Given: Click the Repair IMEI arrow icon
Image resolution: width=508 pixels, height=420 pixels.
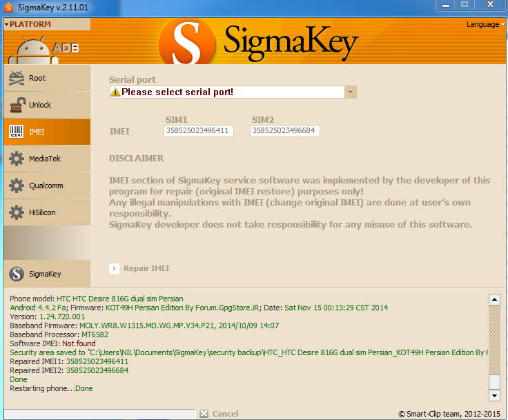Looking at the screenshot, I should (x=114, y=268).
